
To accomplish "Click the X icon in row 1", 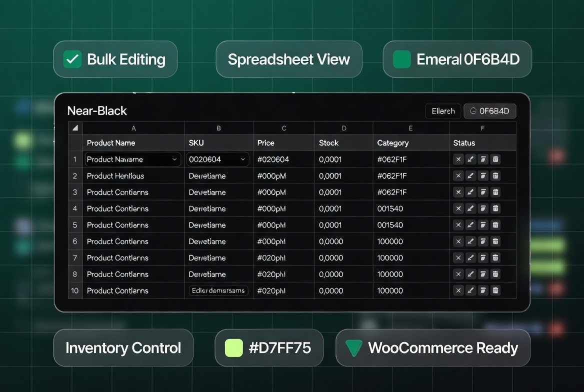I will 458,159.
